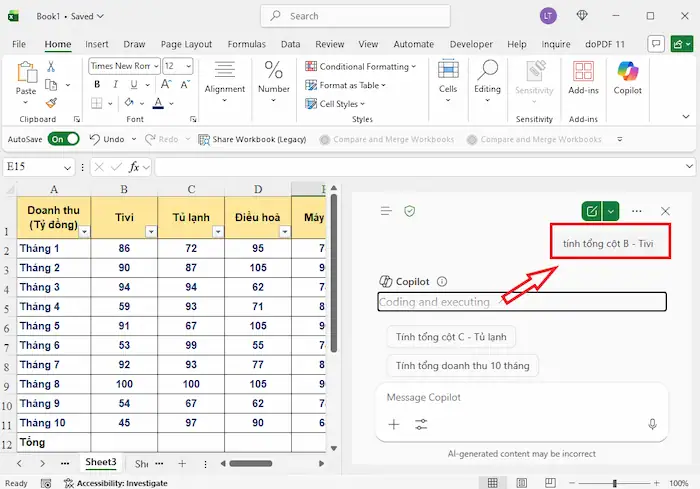Click the microphone icon in Copilot message box
The width and height of the screenshot is (700, 489).
point(652,424)
